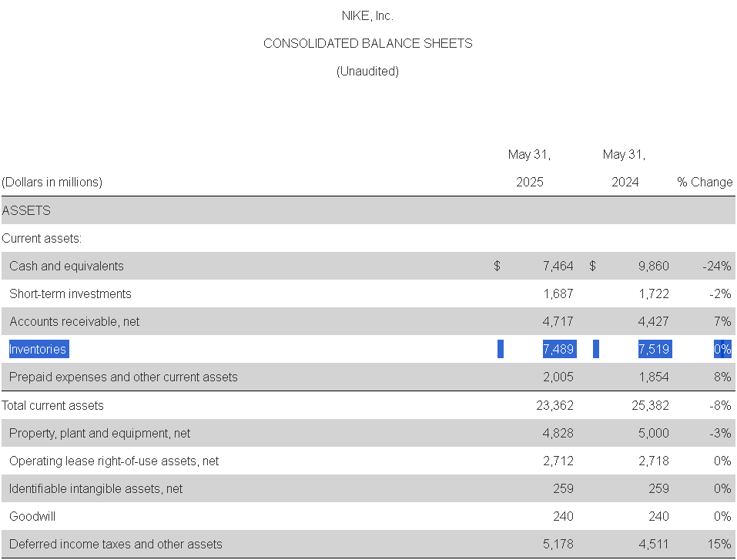The height and width of the screenshot is (560, 737).
Task: Click the 2024 intangible assets value 259
Action: coord(658,488)
